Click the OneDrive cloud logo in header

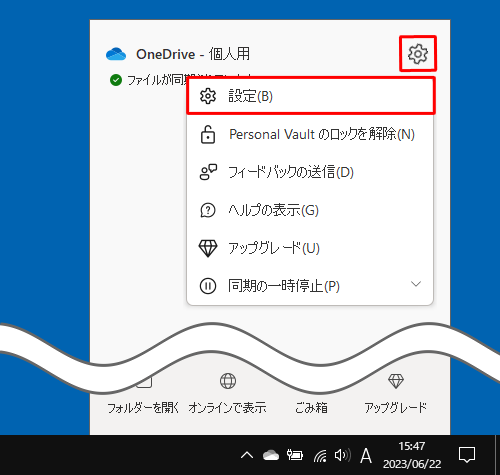coord(116,54)
